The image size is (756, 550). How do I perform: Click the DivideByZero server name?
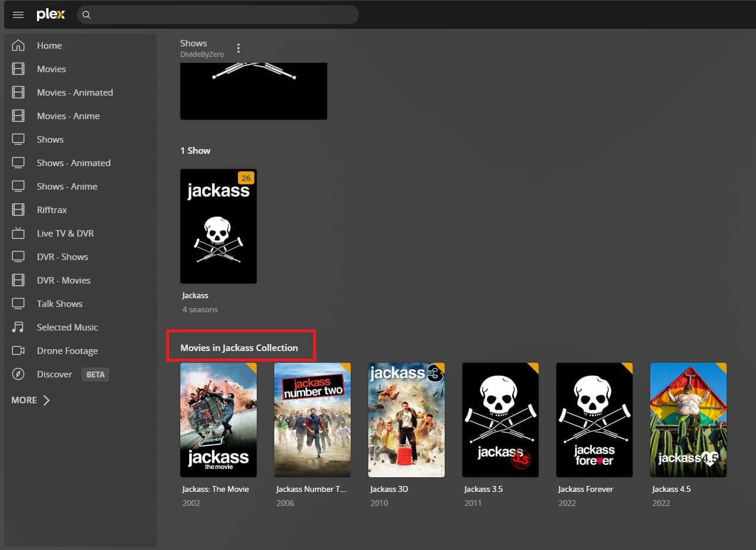(x=202, y=55)
